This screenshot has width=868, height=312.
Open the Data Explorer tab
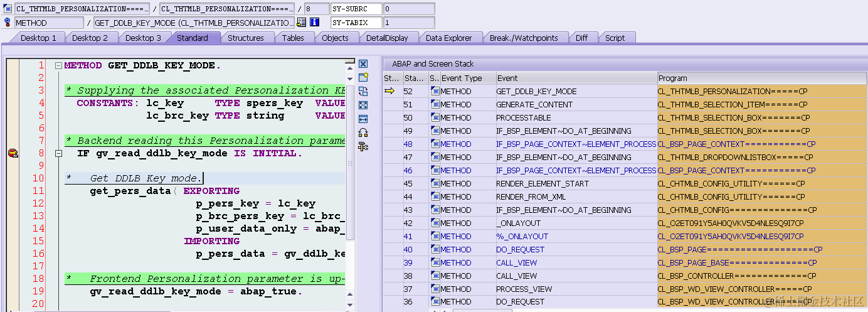click(x=448, y=38)
